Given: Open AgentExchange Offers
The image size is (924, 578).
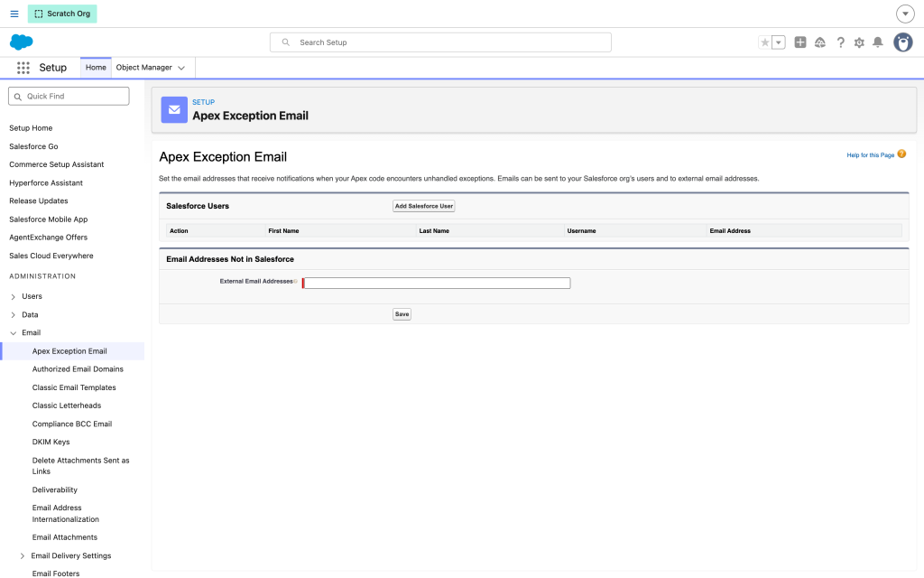Looking at the screenshot, I should (x=49, y=238).
